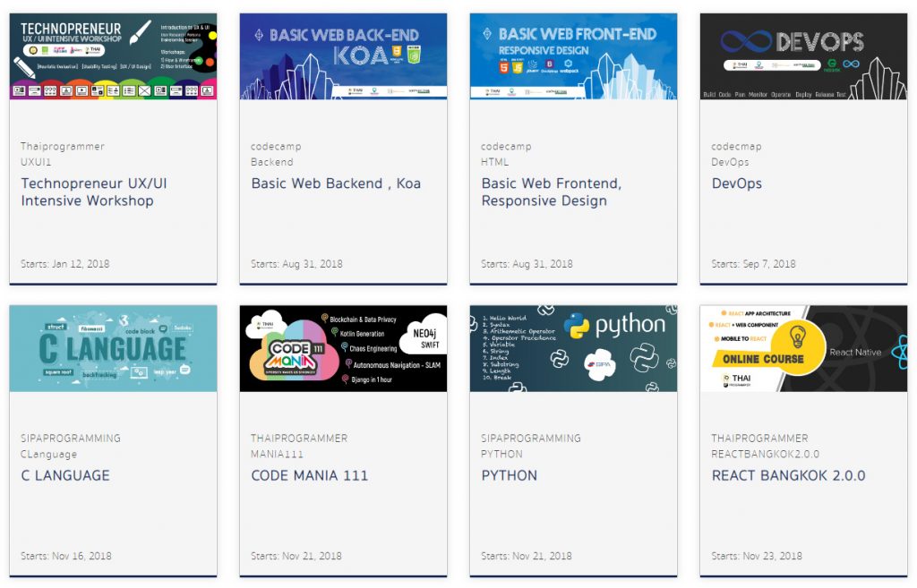Click the Backend course code text
The image size is (917, 588).
click(272, 162)
